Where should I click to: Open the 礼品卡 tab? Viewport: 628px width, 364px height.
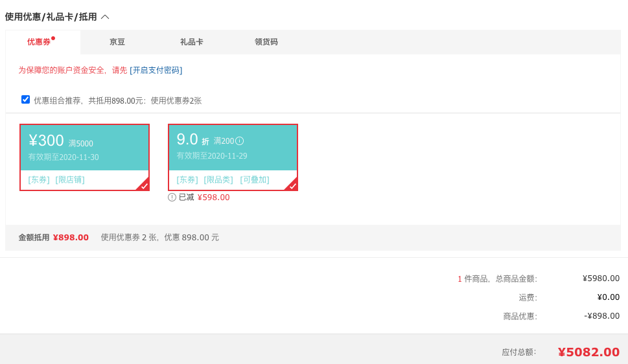click(x=191, y=42)
